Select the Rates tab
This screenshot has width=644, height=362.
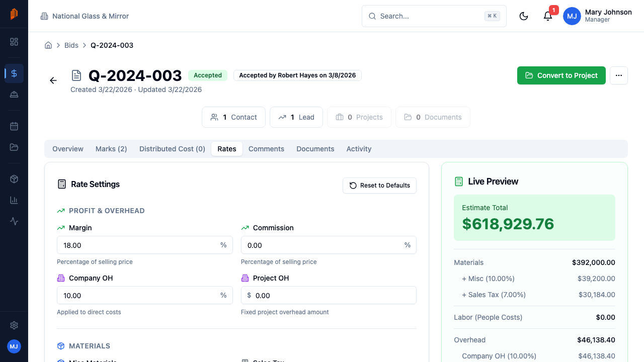click(x=227, y=149)
